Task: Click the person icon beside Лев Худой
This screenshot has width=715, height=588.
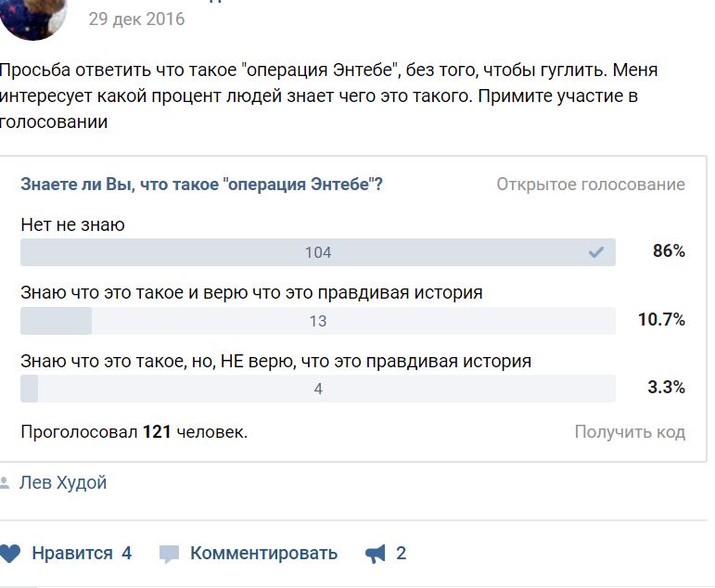Action: pos(5,482)
